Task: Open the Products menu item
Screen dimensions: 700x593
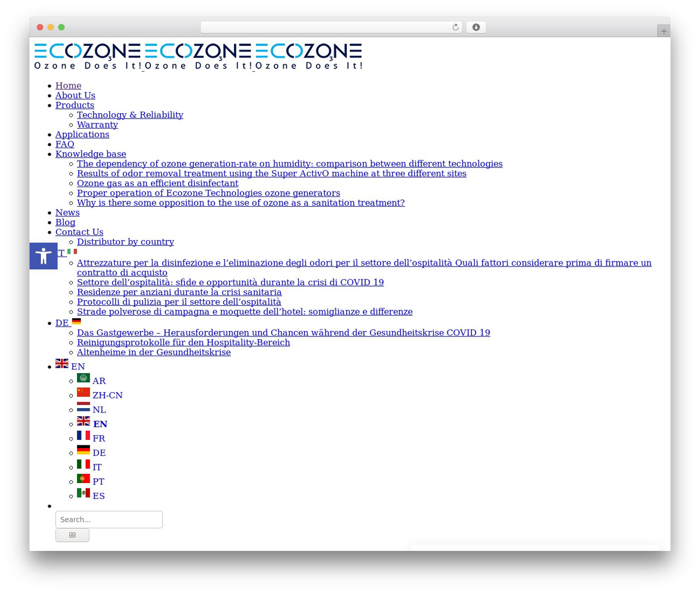Action: [74, 105]
